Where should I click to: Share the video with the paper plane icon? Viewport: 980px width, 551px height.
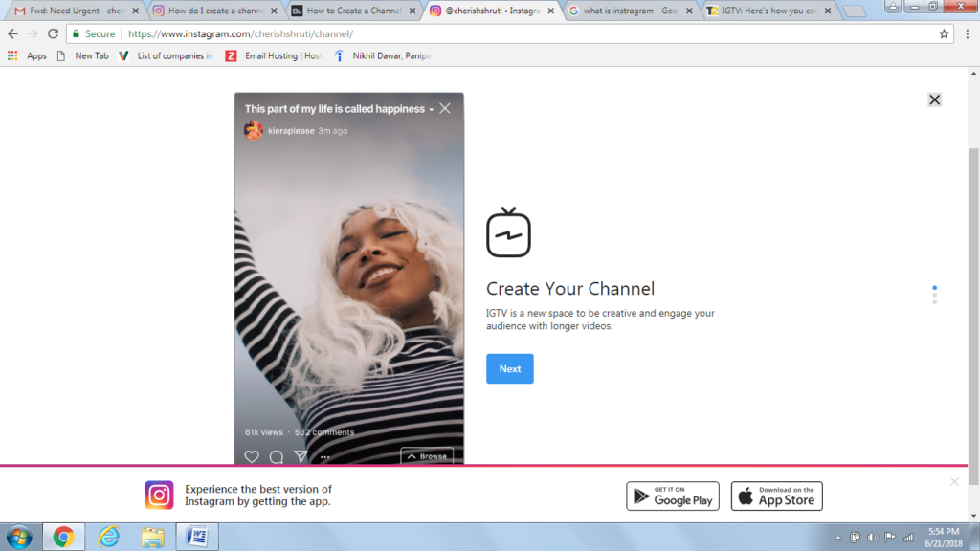click(x=301, y=456)
